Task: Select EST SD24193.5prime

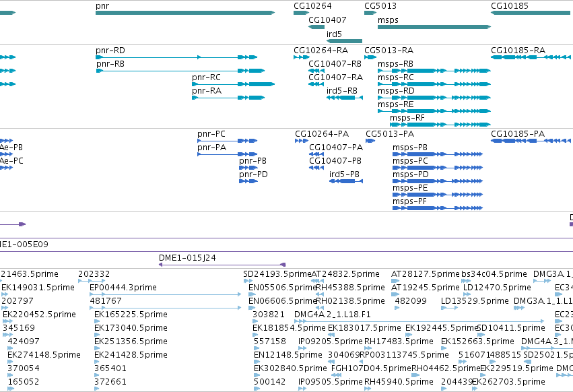Action: [248, 281]
